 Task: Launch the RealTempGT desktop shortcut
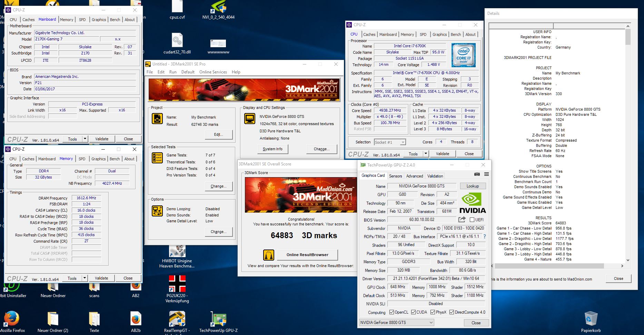click(177, 322)
